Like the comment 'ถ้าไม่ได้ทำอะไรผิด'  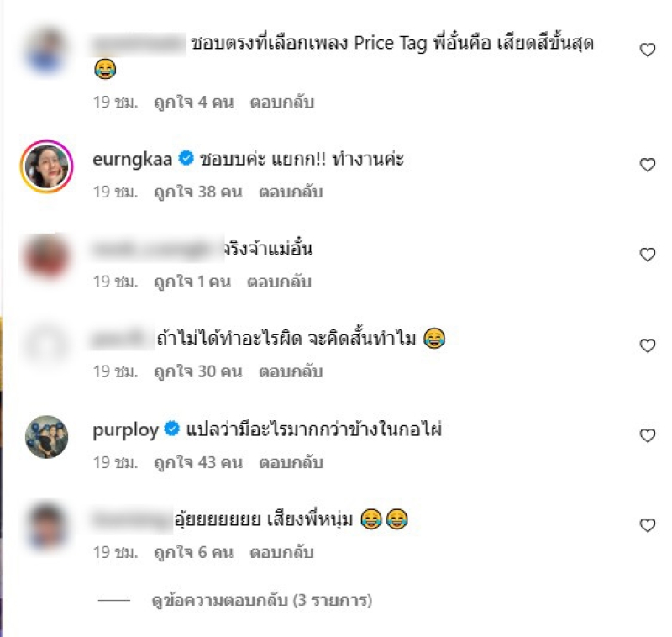647,345
